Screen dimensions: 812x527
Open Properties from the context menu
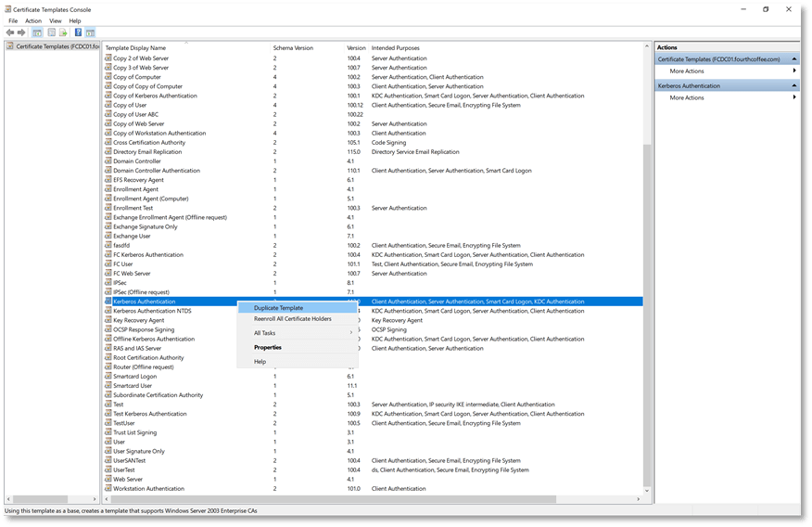(268, 348)
